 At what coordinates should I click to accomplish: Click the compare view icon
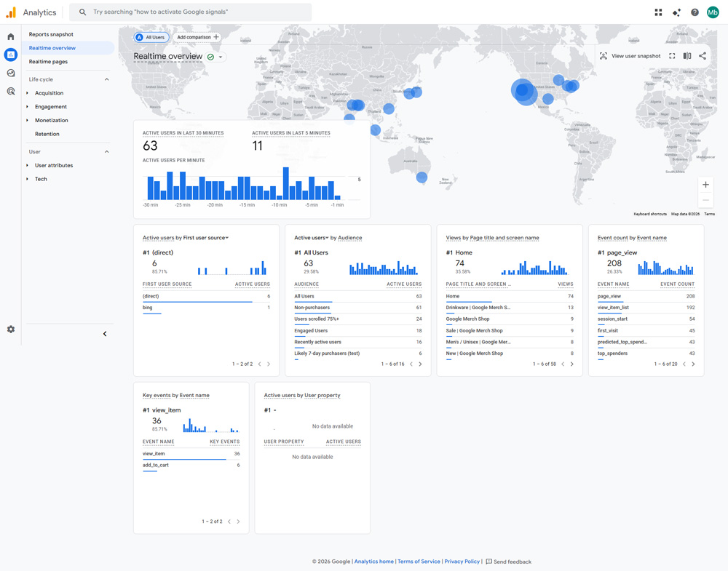[x=687, y=56]
